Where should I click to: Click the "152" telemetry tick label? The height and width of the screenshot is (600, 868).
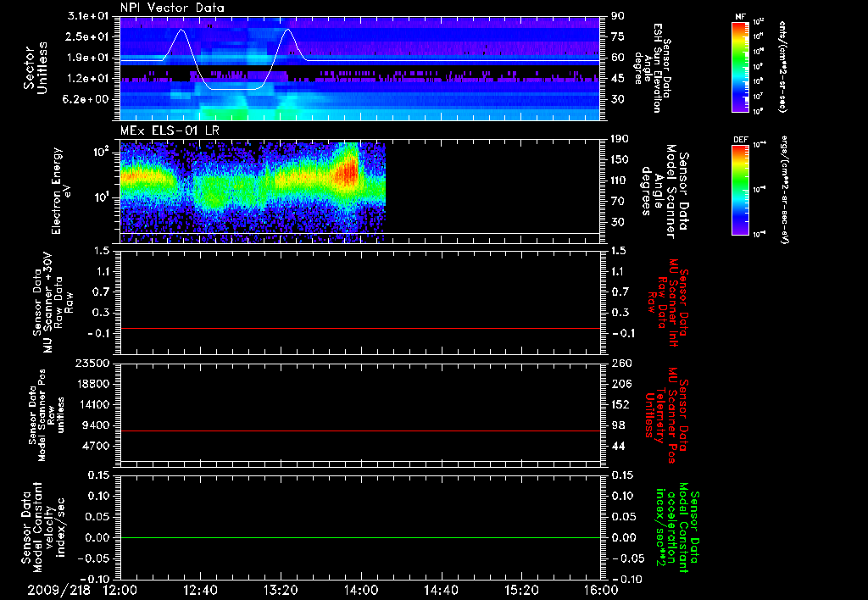pos(620,404)
